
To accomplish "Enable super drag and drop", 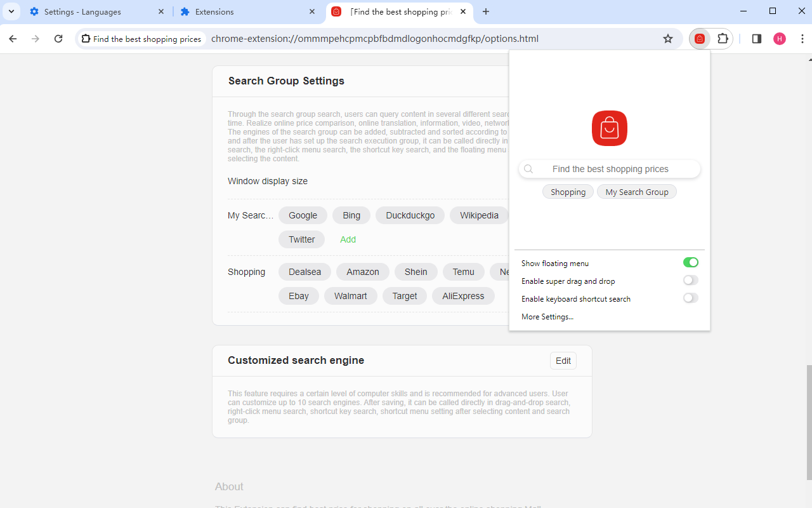I will pos(691,280).
